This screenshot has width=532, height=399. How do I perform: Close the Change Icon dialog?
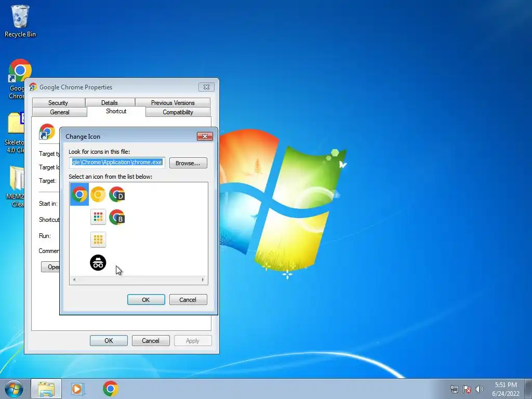tap(205, 137)
